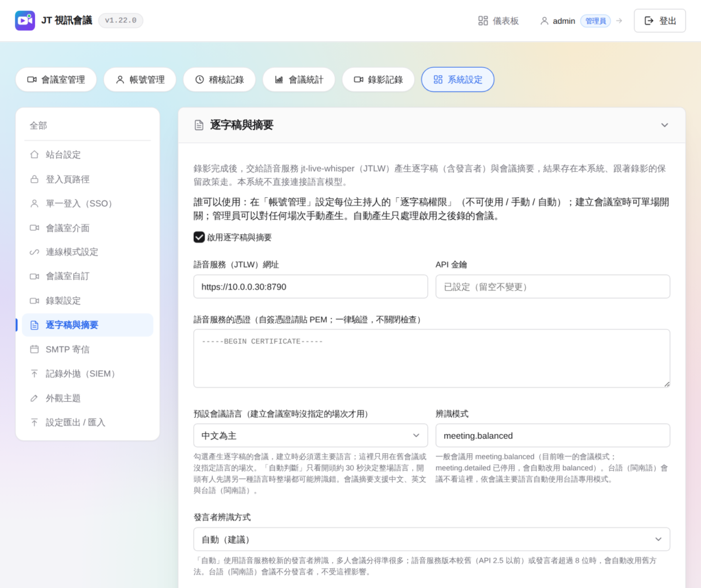Click the clock icon in 稽核記錄 tab

199,79
